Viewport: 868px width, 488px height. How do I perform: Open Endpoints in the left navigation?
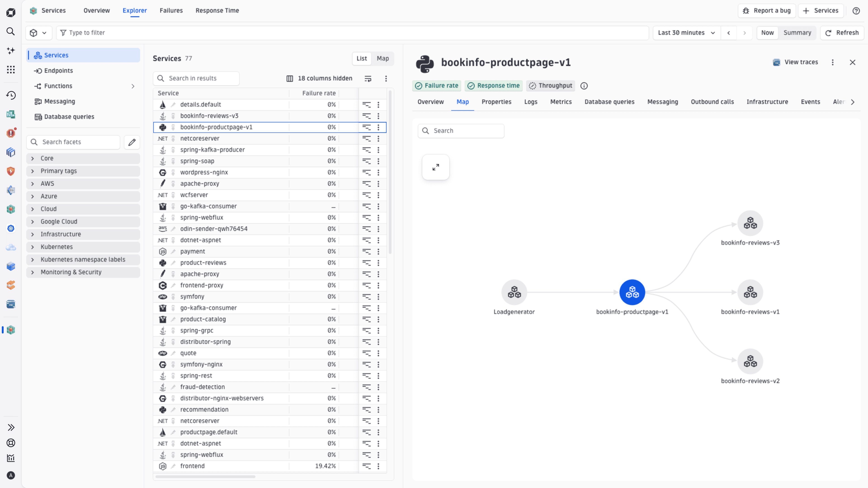tap(83, 71)
